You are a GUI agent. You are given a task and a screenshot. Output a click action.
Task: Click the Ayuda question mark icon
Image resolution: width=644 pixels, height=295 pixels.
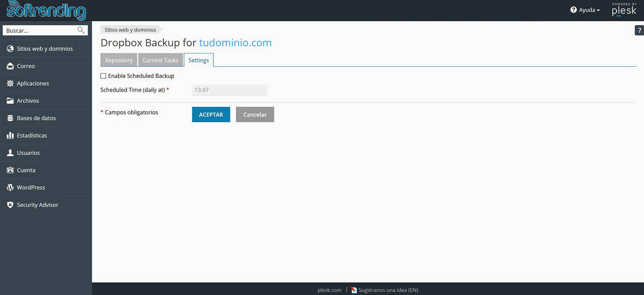tap(574, 10)
